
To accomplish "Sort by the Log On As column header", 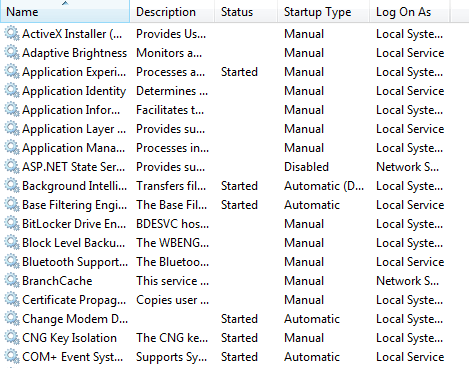I will point(409,12).
